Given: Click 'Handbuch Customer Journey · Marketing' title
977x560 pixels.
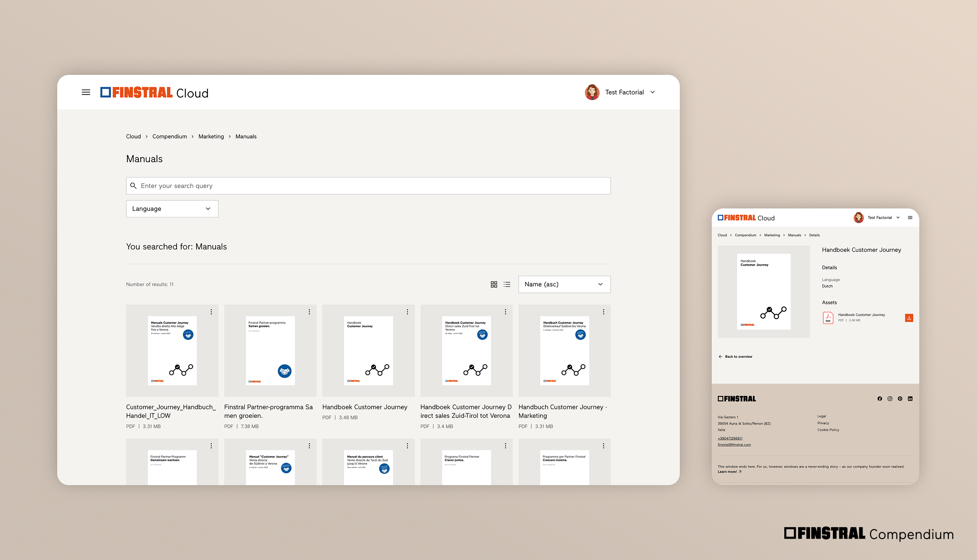Looking at the screenshot, I should pyautogui.click(x=563, y=411).
